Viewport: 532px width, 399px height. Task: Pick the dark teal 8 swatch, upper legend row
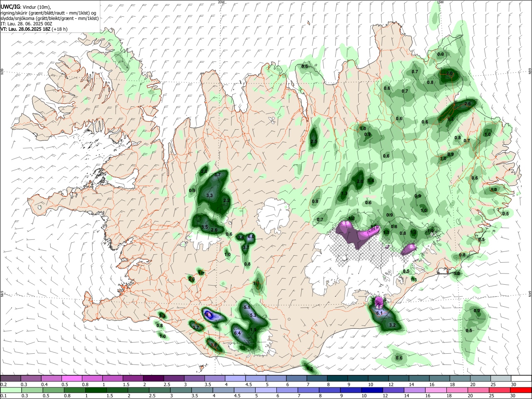(x=337, y=379)
